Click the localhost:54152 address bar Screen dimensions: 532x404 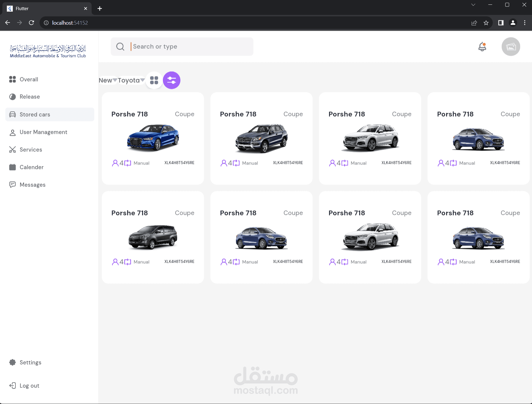pos(256,23)
